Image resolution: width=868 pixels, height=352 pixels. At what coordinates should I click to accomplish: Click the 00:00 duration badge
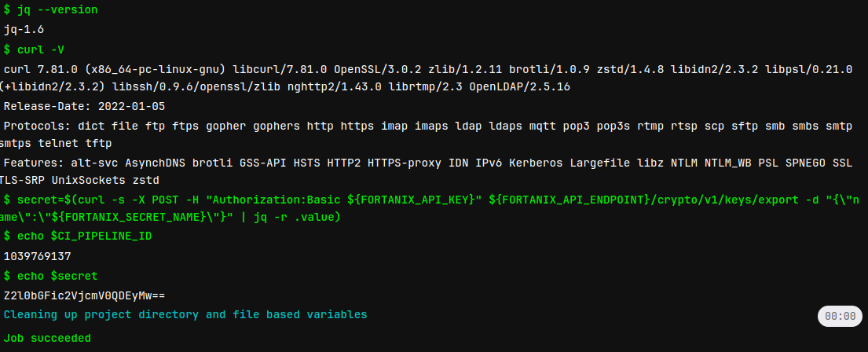(x=840, y=316)
